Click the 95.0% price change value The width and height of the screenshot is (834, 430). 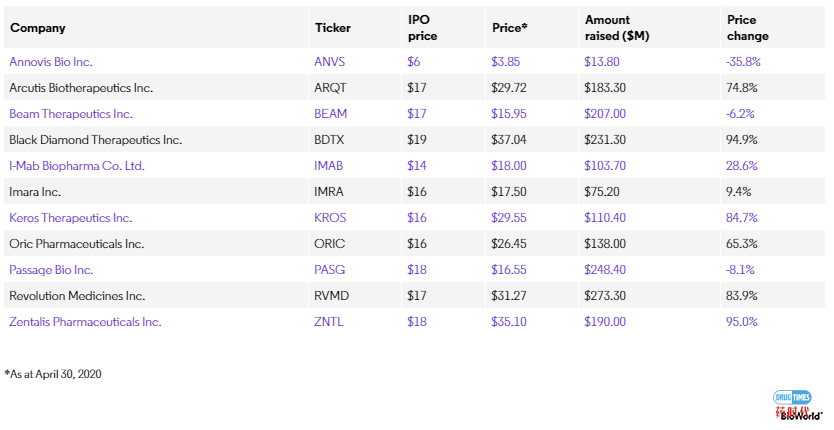(741, 322)
